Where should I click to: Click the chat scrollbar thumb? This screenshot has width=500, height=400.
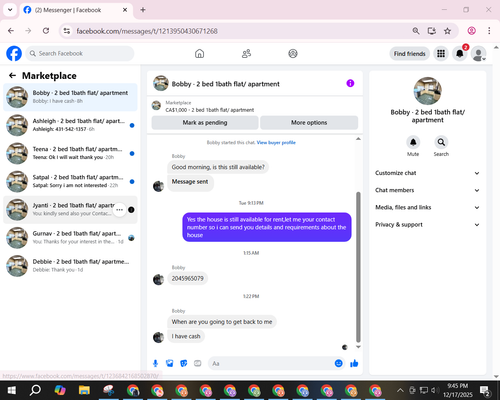click(358, 267)
